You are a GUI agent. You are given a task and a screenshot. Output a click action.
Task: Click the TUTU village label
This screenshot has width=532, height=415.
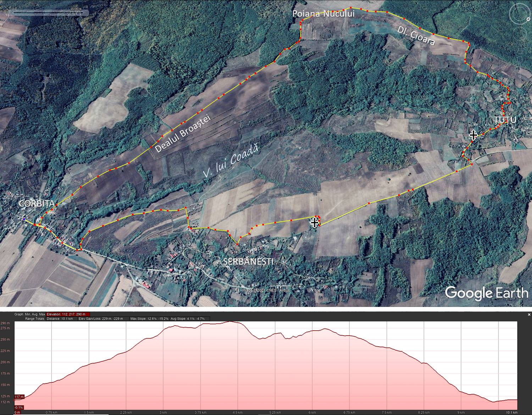(505, 120)
